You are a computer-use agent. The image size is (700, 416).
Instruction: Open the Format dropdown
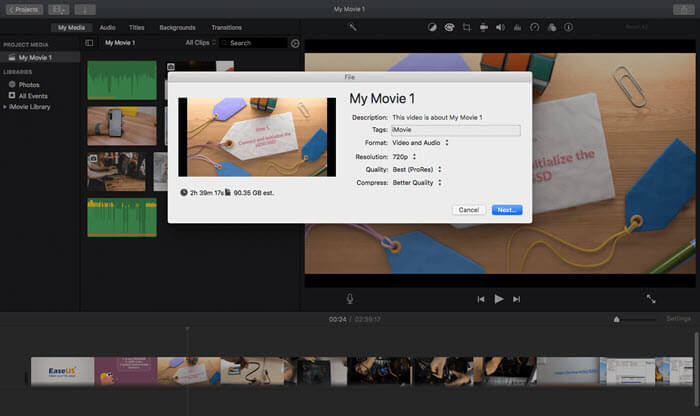pos(419,143)
